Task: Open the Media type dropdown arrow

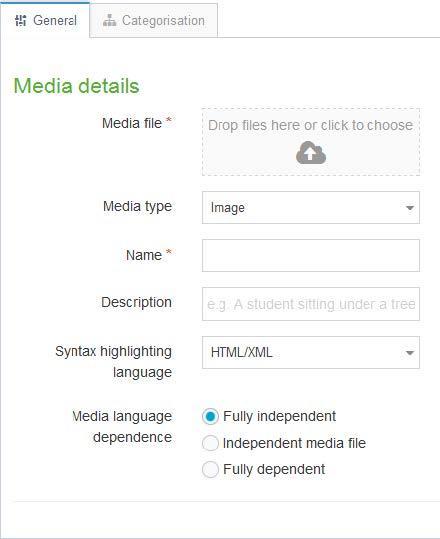Action: [409, 208]
